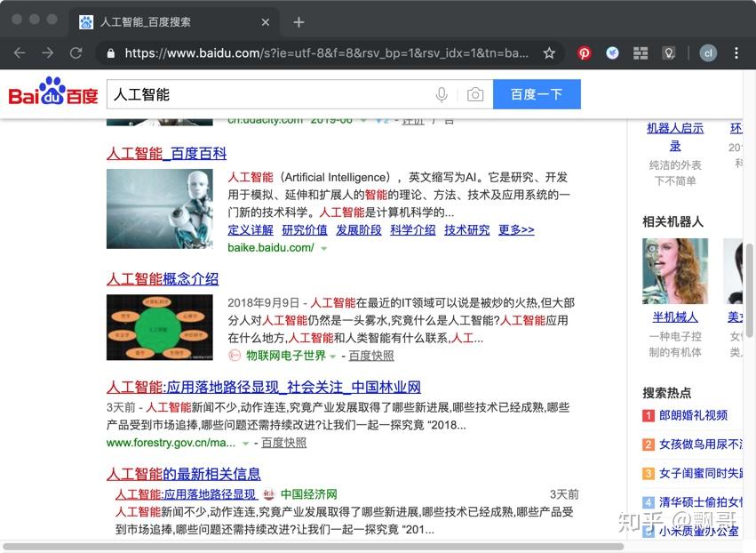
Task: Open the 机器人启示录 sidebar link
Action: point(675,137)
